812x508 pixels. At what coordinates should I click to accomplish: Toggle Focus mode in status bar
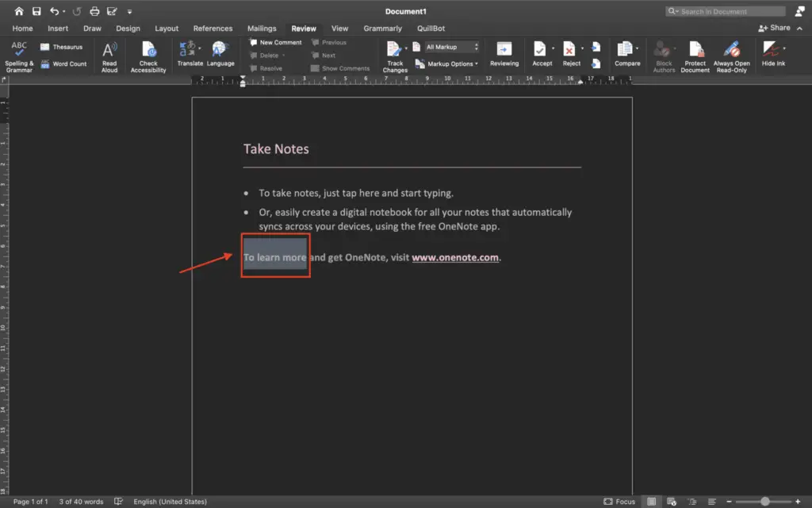[x=619, y=502]
